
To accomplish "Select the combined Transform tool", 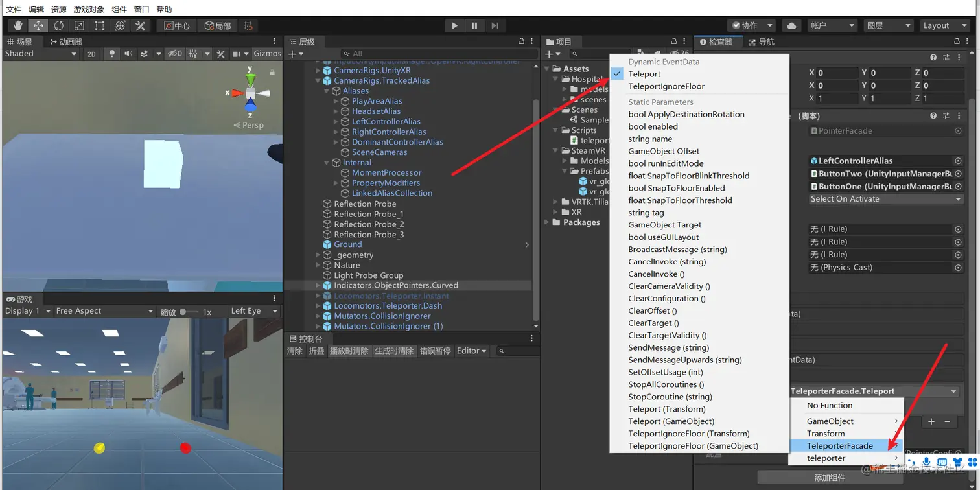I will point(120,25).
